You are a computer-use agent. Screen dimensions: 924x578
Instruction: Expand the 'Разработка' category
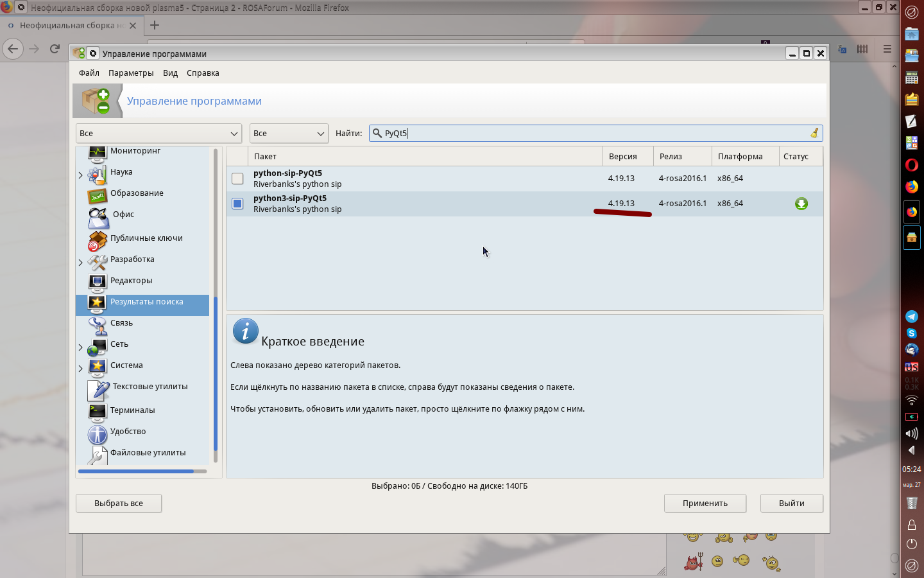tap(81, 262)
